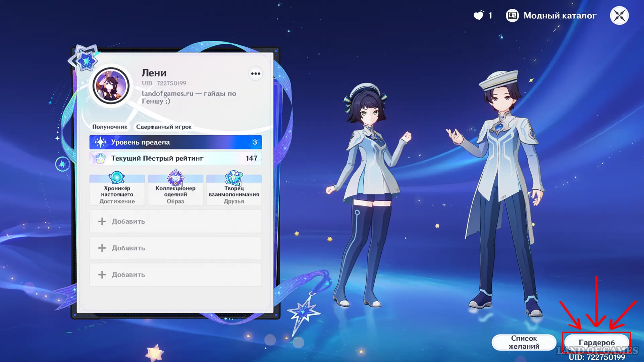This screenshot has height=362, width=644.
Task: Open the Модный каталог photo icon
Action: click(512, 15)
